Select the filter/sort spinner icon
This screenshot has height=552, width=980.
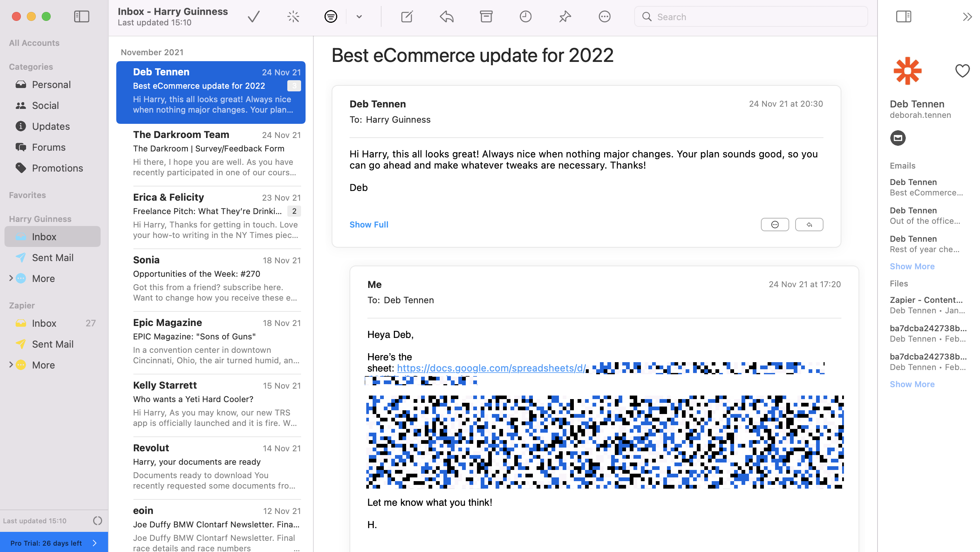[x=331, y=17]
